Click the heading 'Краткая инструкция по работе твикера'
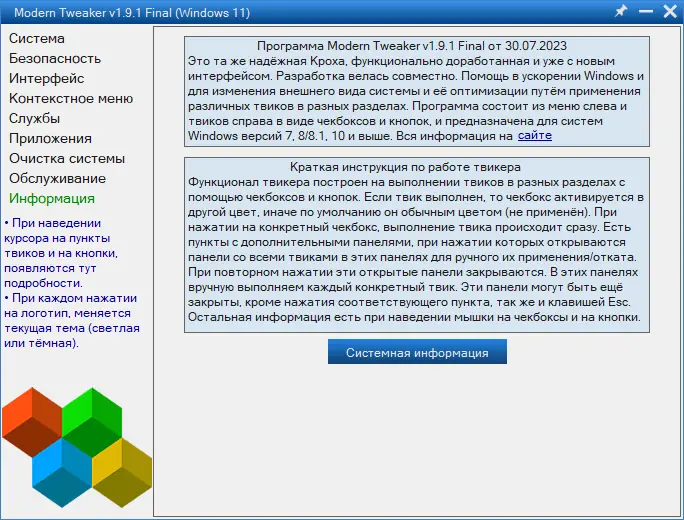Image resolution: width=684 pixels, height=520 pixels. coord(405,167)
